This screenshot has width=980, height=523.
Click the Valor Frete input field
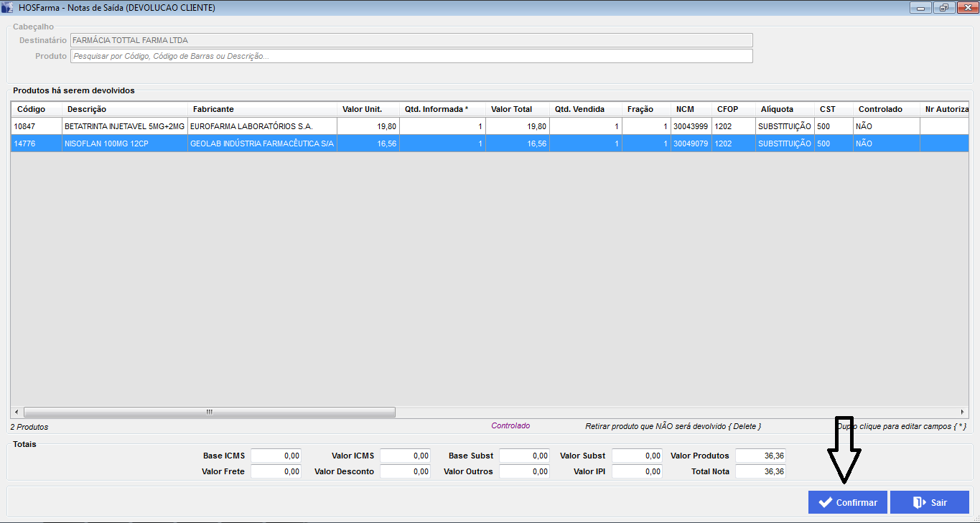coord(276,471)
